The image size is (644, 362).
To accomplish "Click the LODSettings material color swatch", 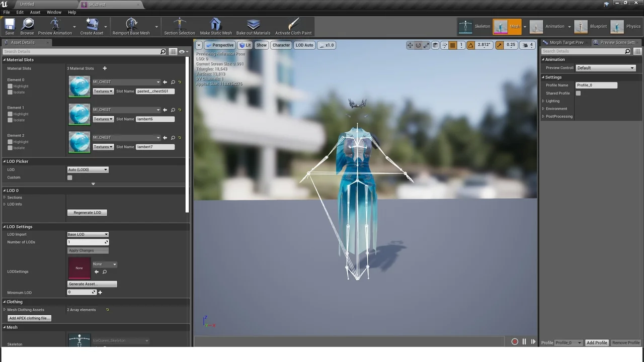I will tap(79, 267).
